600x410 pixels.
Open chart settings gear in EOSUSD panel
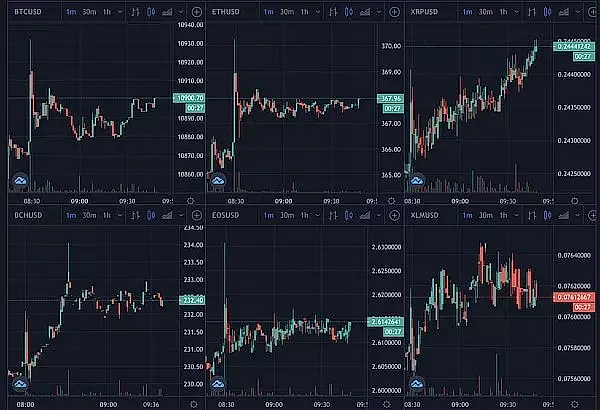(386, 404)
